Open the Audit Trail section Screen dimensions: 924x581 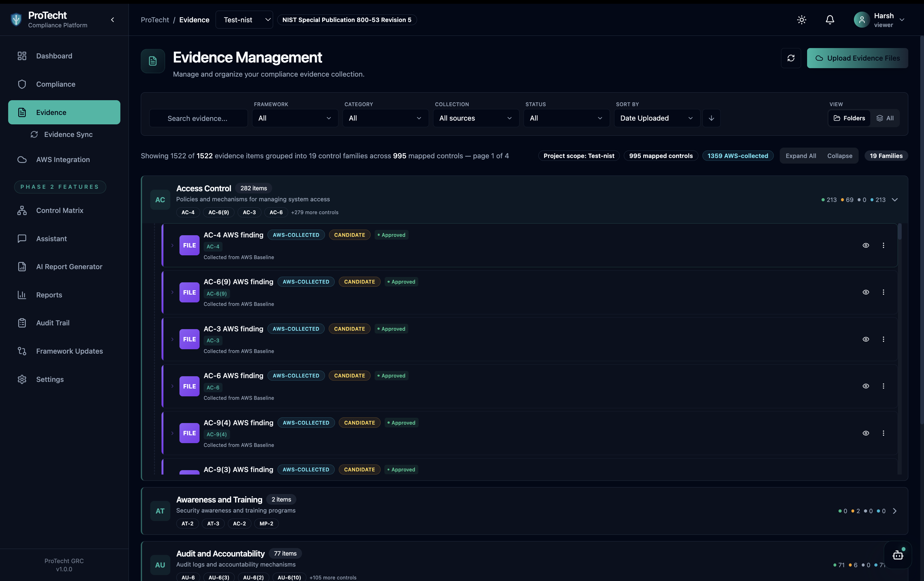53,323
